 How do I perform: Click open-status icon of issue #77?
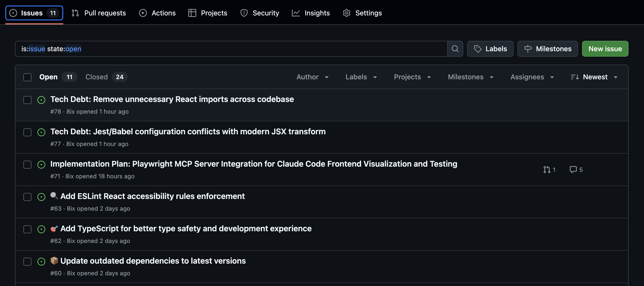tap(41, 132)
